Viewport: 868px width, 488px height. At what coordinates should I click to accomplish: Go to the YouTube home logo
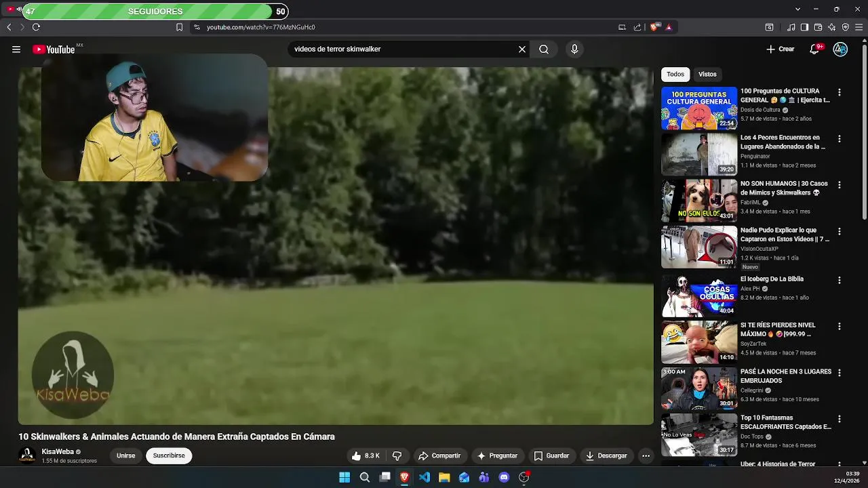(54, 49)
